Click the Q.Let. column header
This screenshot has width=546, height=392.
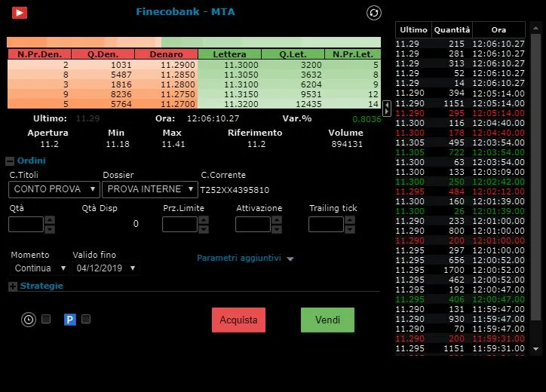click(293, 54)
